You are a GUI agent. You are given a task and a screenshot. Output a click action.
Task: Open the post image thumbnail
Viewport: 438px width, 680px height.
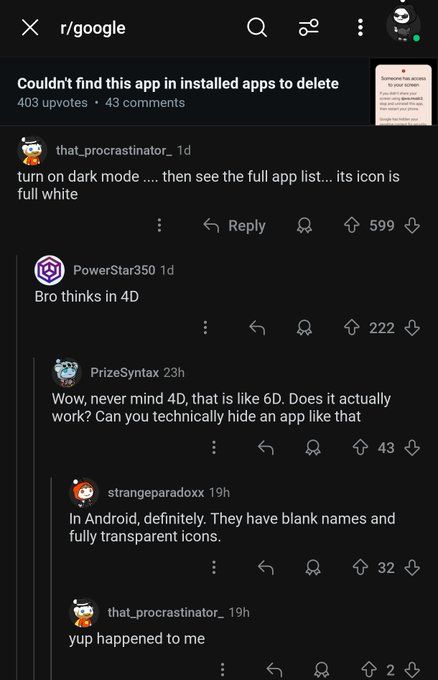403,94
